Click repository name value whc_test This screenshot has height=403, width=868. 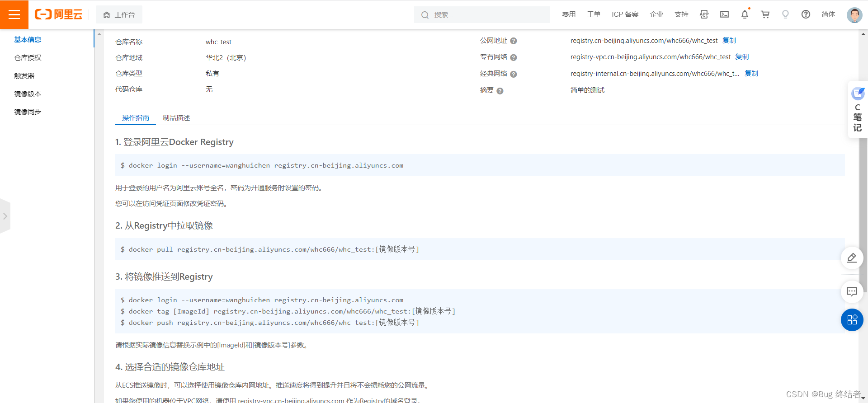point(218,42)
